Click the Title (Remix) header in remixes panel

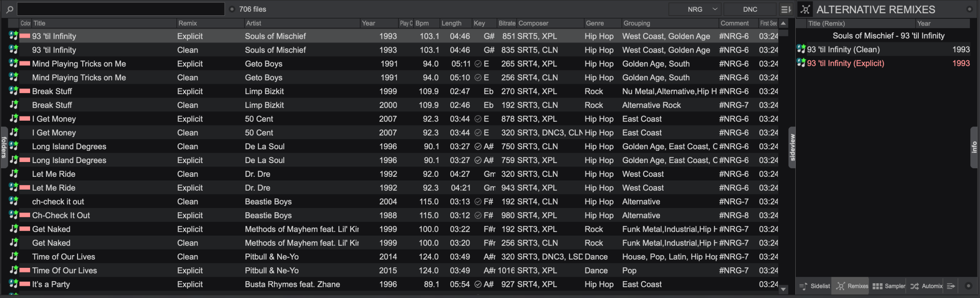click(x=861, y=23)
